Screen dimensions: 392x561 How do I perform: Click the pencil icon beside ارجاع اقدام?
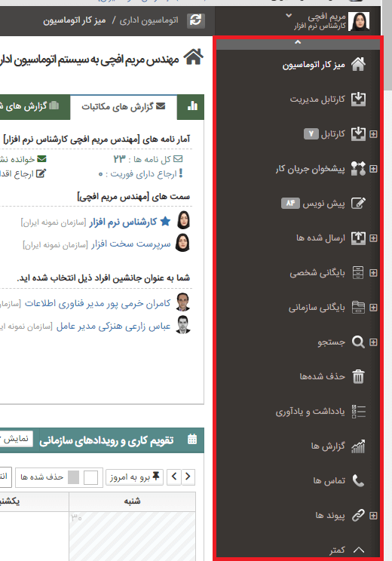pyautogui.click(x=41, y=173)
